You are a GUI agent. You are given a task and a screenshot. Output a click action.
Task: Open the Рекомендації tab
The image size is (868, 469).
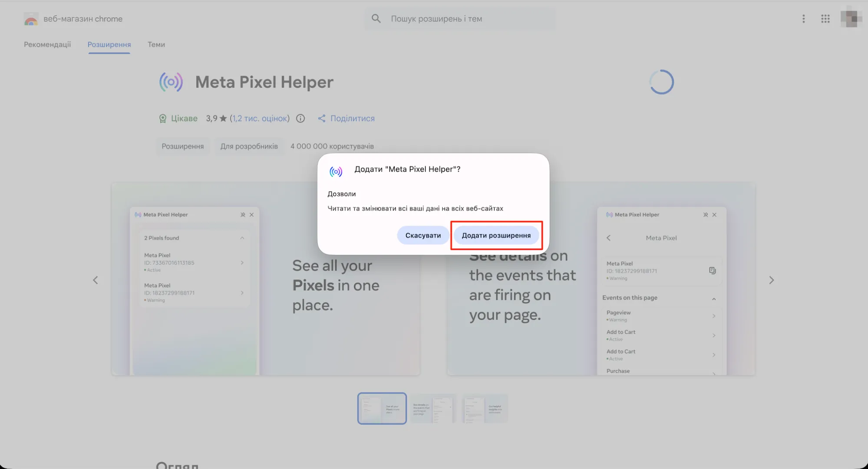47,44
